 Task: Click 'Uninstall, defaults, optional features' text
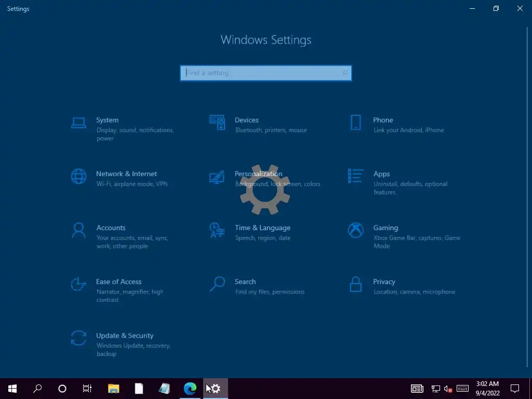[x=410, y=188]
